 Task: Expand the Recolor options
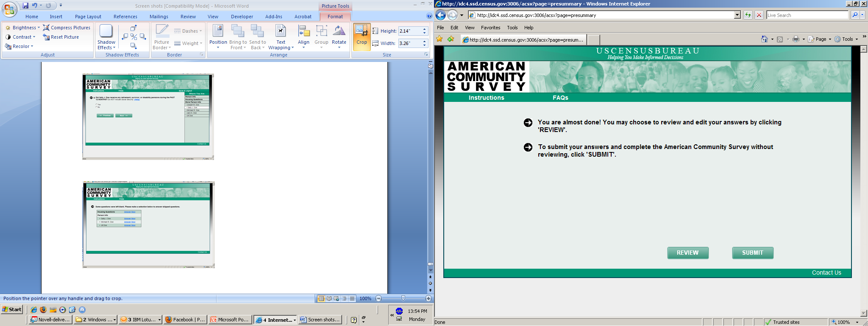click(x=20, y=46)
